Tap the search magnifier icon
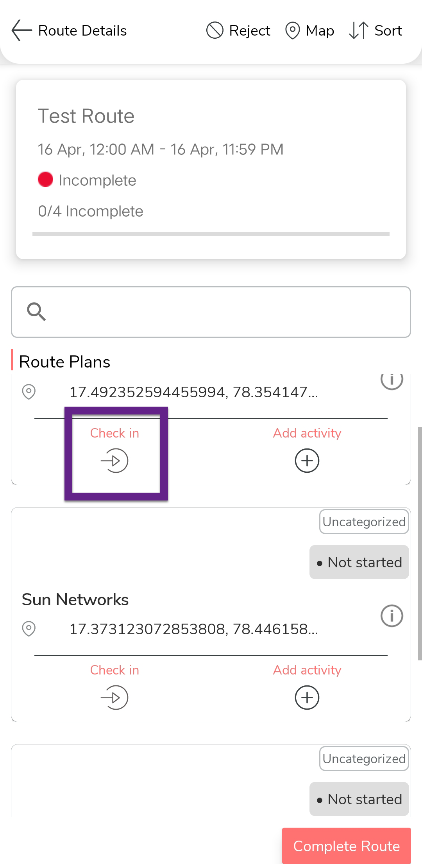The width and height of the screenshot is (422, 868). pyautogui.click(x=36, y=312)
